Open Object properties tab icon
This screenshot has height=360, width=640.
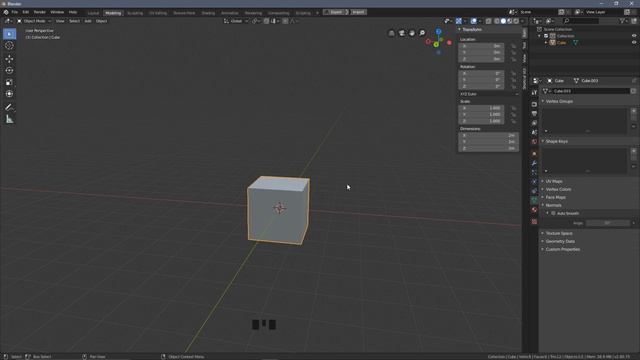(534, 154)
